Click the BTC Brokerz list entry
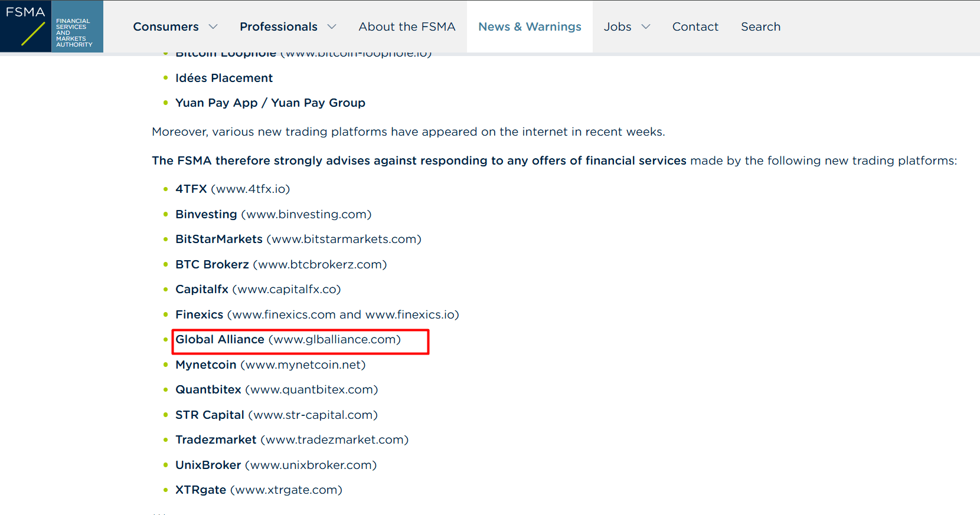 [281, 264]
